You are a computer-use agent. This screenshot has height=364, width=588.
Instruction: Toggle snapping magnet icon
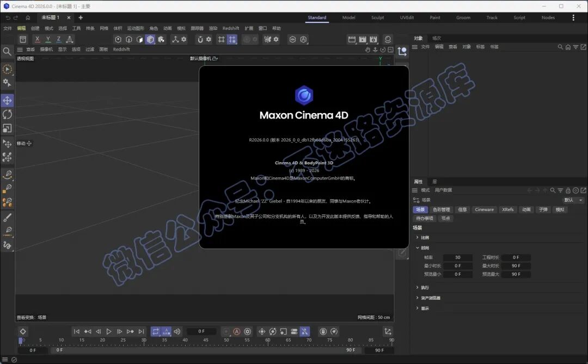pyautogui.click(x=200, y=39)
